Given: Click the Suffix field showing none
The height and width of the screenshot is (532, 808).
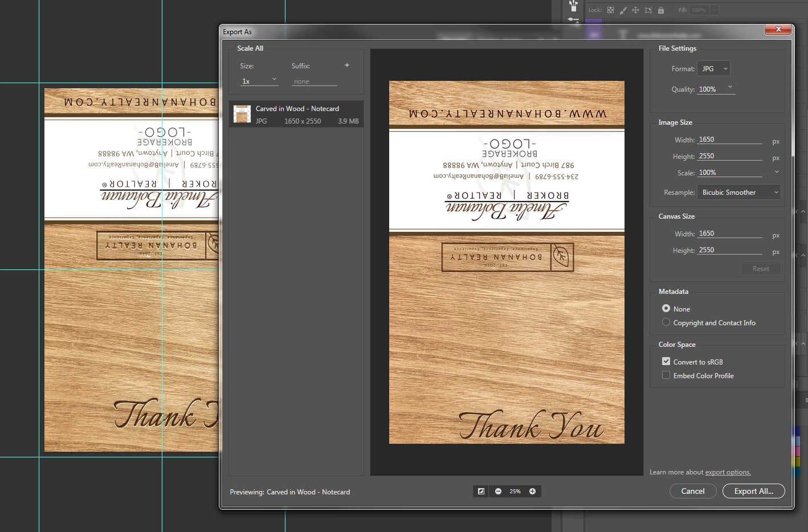Looking at the screenshot, I should (x=315, y=81).
